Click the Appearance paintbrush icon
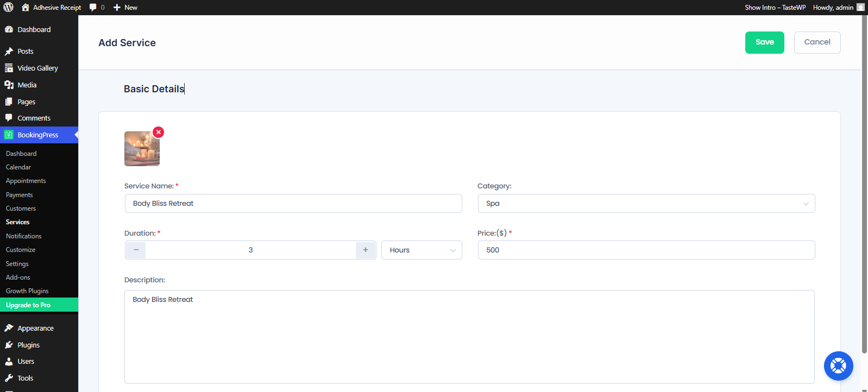 pyautogui.click(x=9, y=328)
